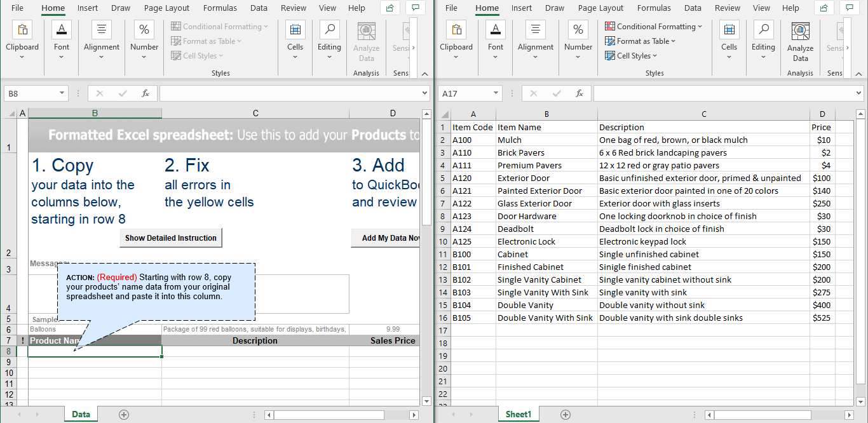
Task: Click Select All corner in left worksheet
Action: pos(9,113)
